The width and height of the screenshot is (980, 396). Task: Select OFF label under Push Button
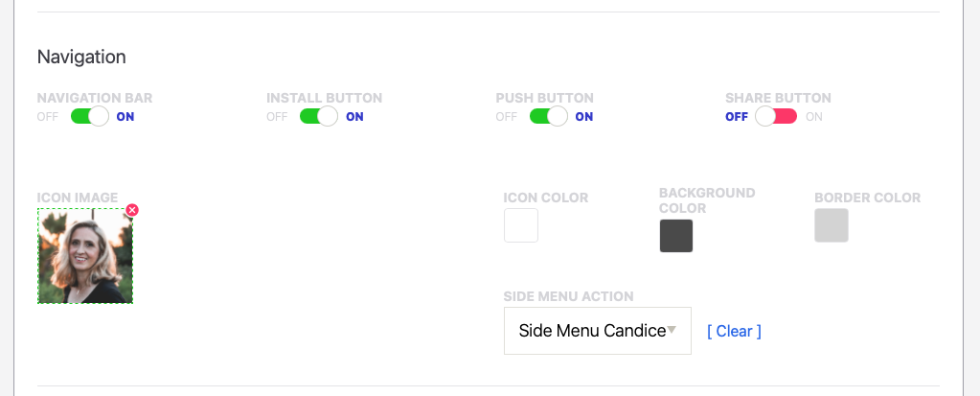click(506, 117)
